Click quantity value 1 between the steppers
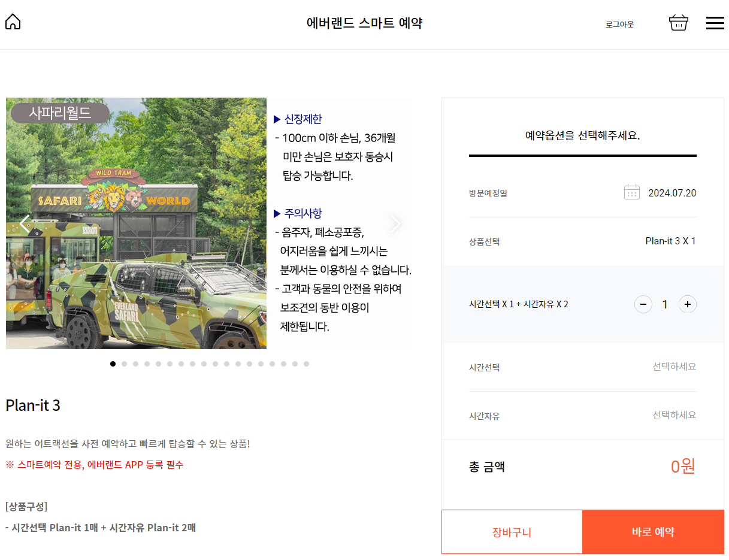Viewport: 729px width, 560px height. 665,304
